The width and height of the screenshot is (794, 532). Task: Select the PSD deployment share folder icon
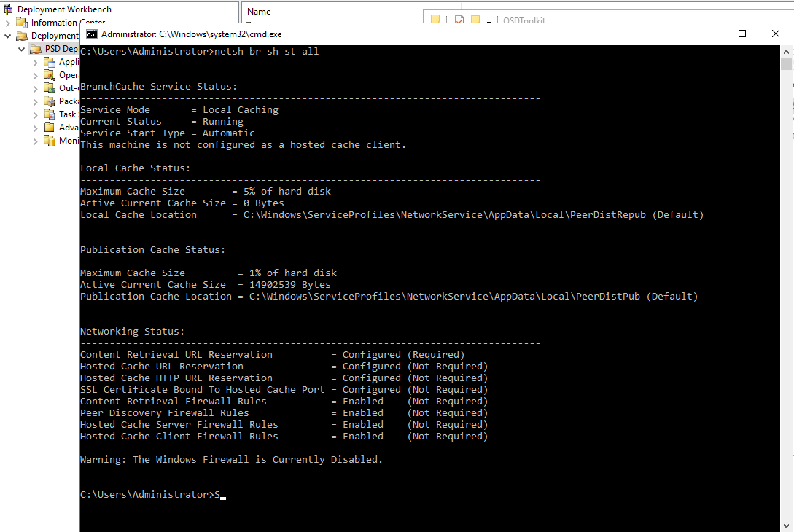pyautogui.click(x=36, y=49)
